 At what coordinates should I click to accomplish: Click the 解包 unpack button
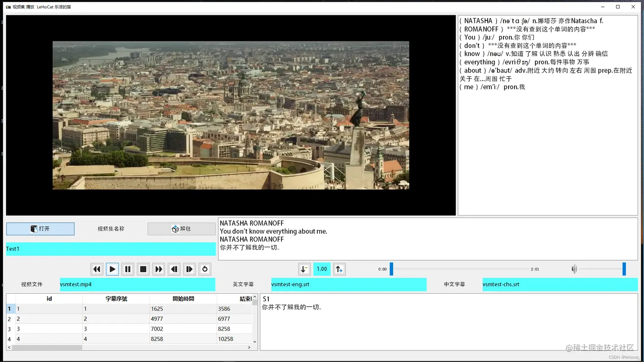click(x=181, y=229)
